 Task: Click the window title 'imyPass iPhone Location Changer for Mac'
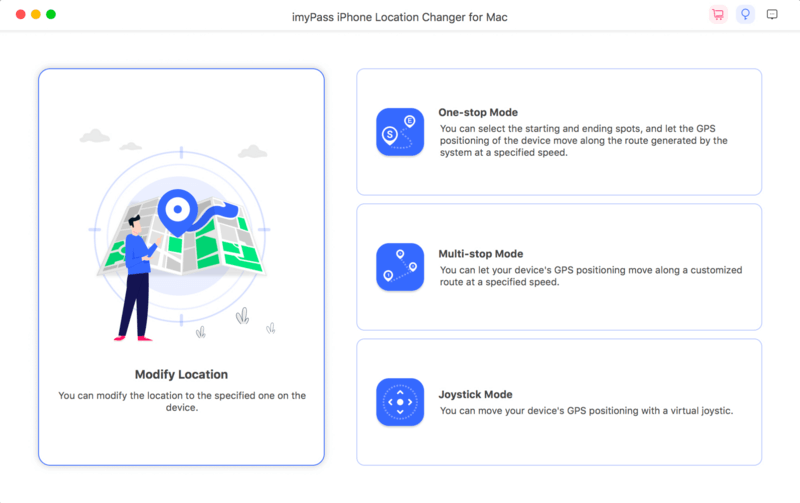point(399,17)
